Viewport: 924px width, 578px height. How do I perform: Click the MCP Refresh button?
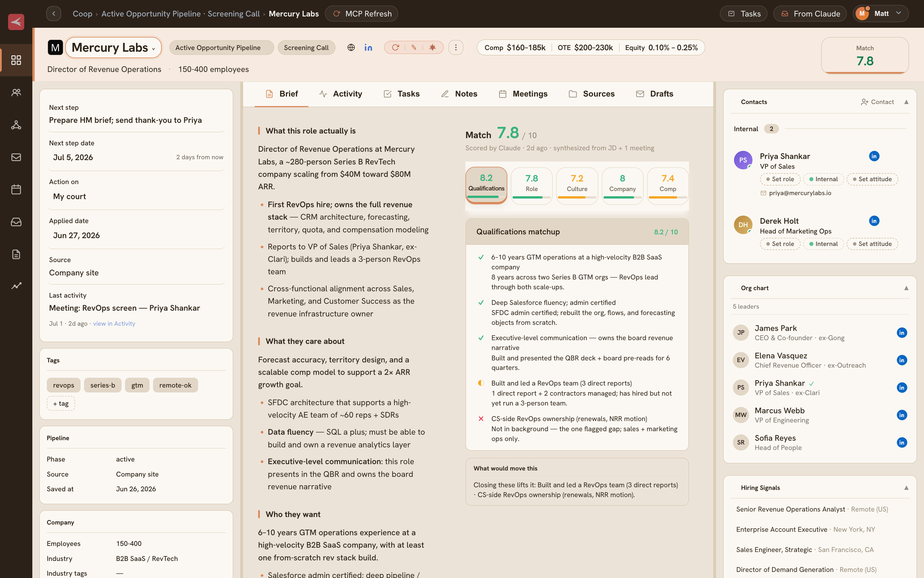(x=361, y=14)
